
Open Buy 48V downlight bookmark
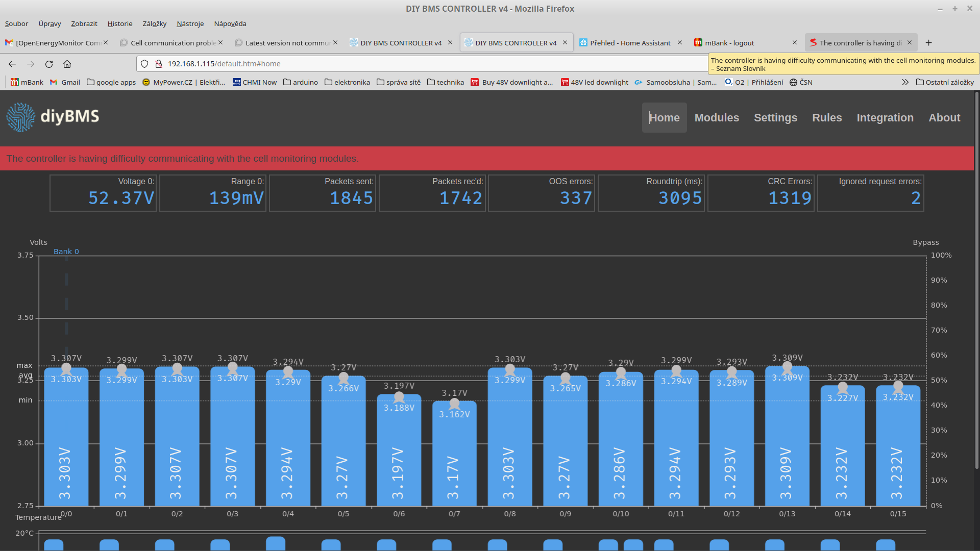[x=512, y=82]
